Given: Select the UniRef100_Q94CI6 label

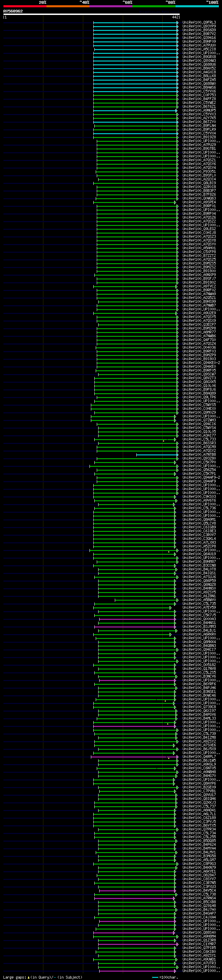Looking at the screenshot, I should 199,424.
